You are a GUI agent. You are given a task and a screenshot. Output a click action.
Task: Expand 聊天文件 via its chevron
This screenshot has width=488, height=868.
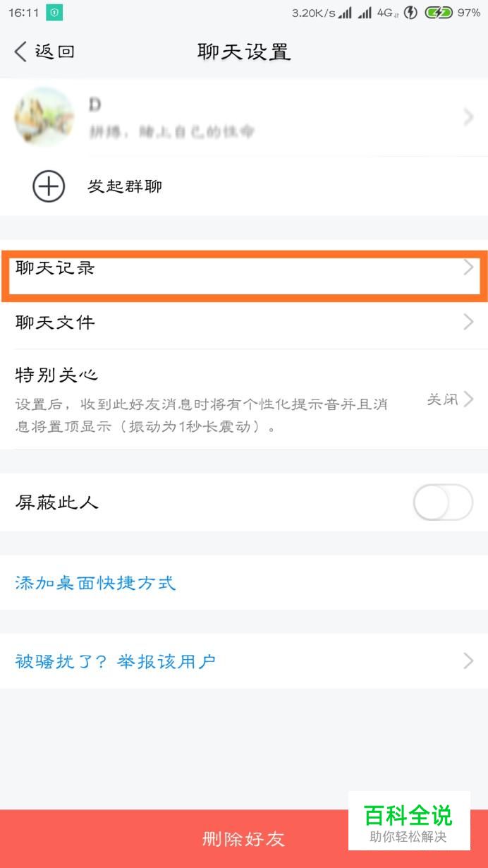(x=468, y=323)
